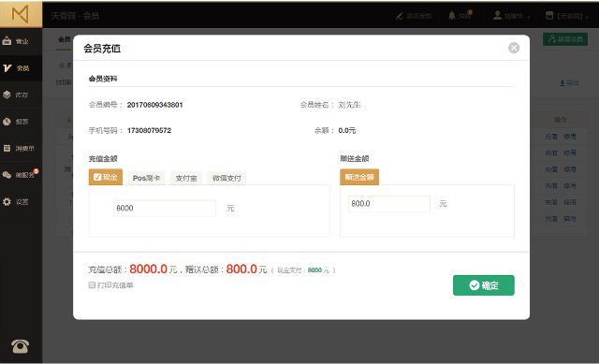
Task: Click the 会员 tab behind the dialog
Action: click(x=65, y=39)
